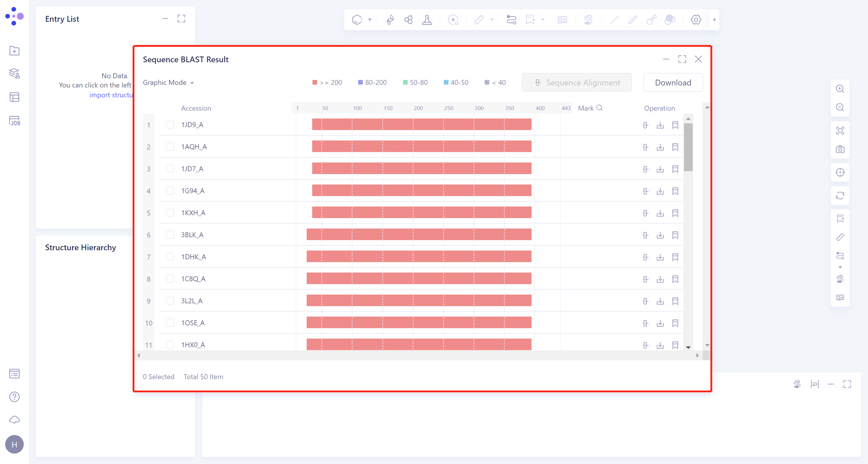Expand the Graphic Mode dropdown
This screenshot has width=868, height=464.
pos(168,83)
